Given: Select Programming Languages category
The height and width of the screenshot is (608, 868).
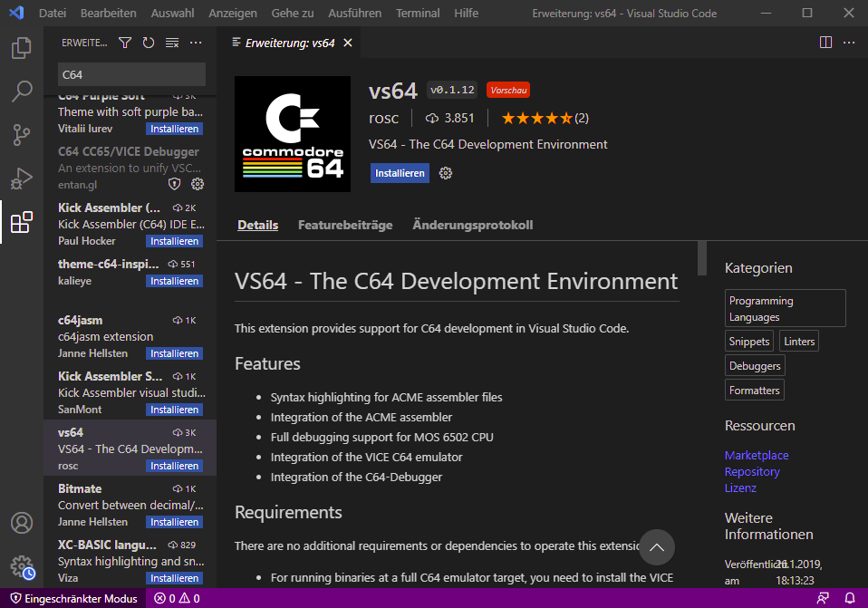Looking at the screenshot, I should [785, 308].
